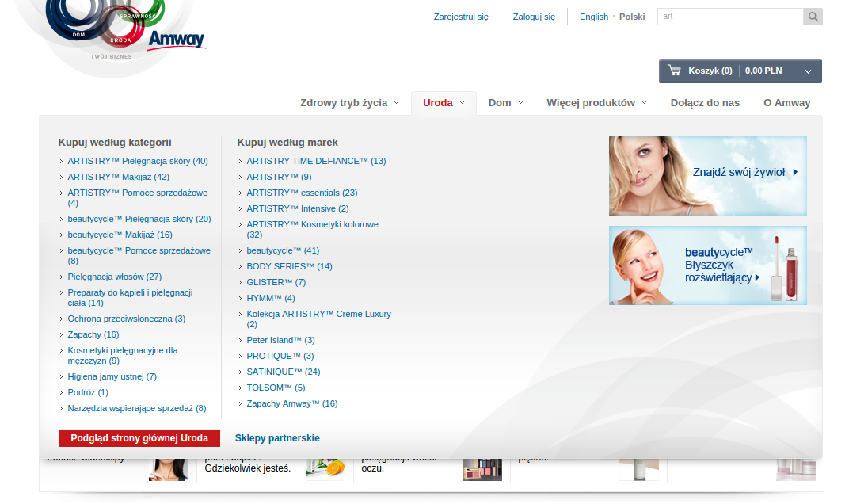
Task: Open beautycycle (41) brand link
Action: point(283,251)
